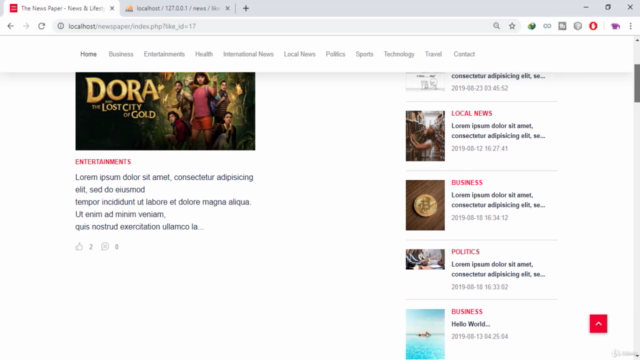Switch to the localhost 127.0.0.1 tab
The width and height of the screenshot is (640, 360).
pyautogui.click(x=178, y=8)
